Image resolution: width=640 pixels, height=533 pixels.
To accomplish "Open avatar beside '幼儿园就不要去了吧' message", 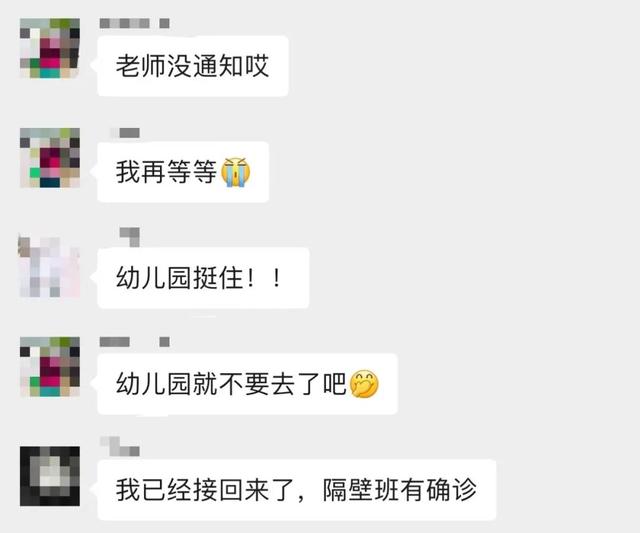I will [50, 367].
